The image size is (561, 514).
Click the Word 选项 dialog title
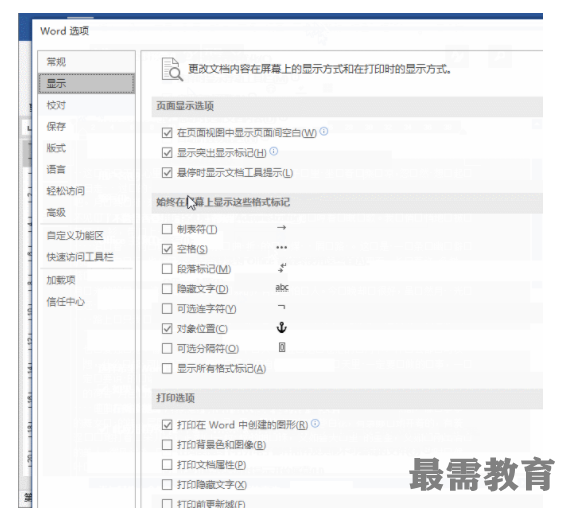point(64,31)
